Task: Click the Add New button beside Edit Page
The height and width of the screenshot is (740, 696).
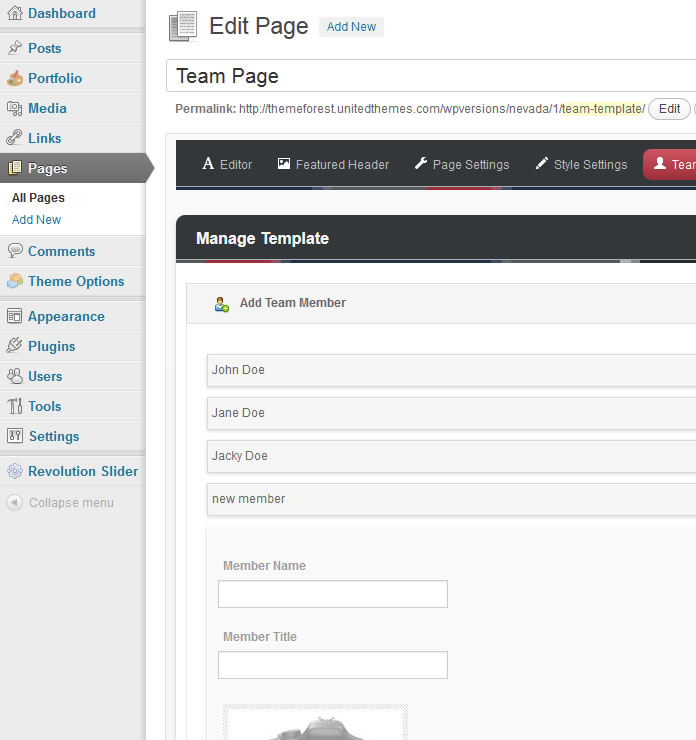Action: 351,27
